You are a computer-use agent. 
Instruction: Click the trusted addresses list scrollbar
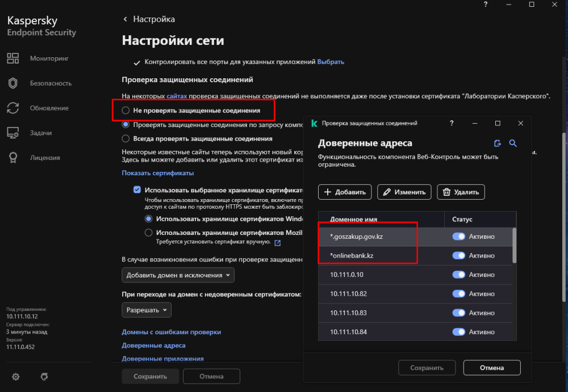point(515,245)
